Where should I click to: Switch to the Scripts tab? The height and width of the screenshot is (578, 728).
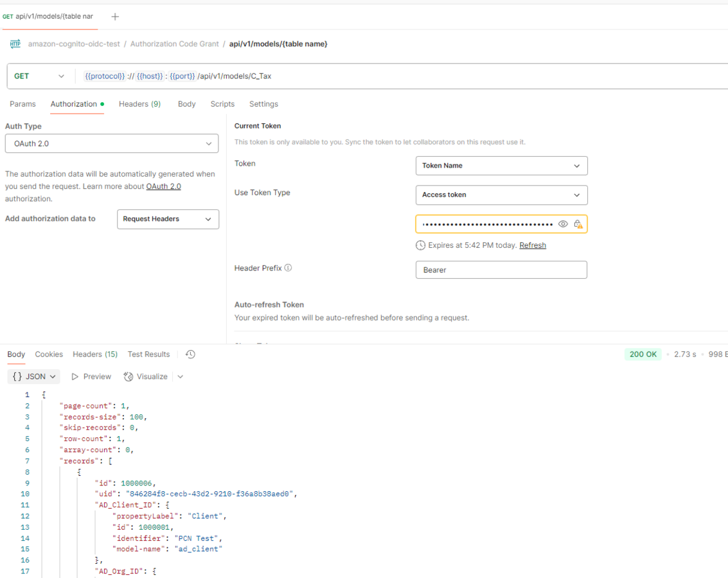click(222, 104)
